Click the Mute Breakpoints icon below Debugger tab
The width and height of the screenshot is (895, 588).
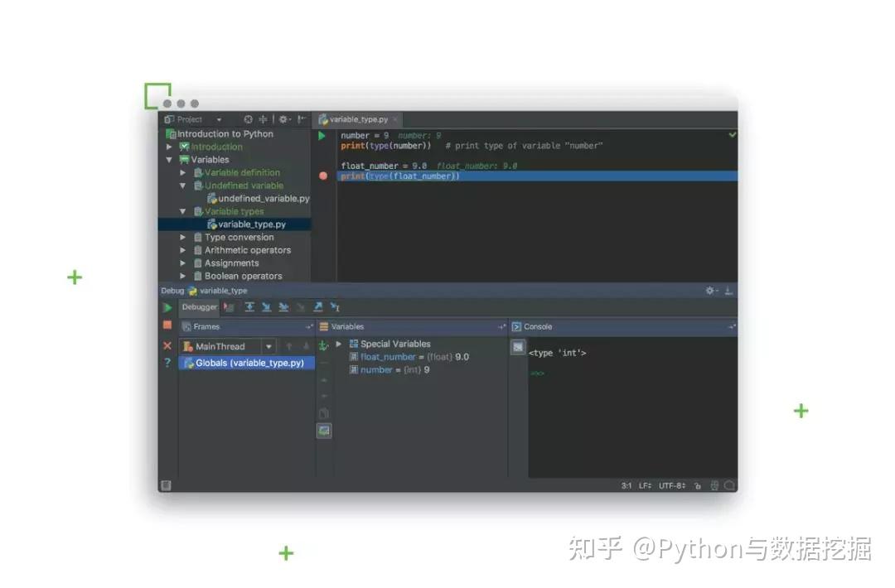[x=229, y=306]
